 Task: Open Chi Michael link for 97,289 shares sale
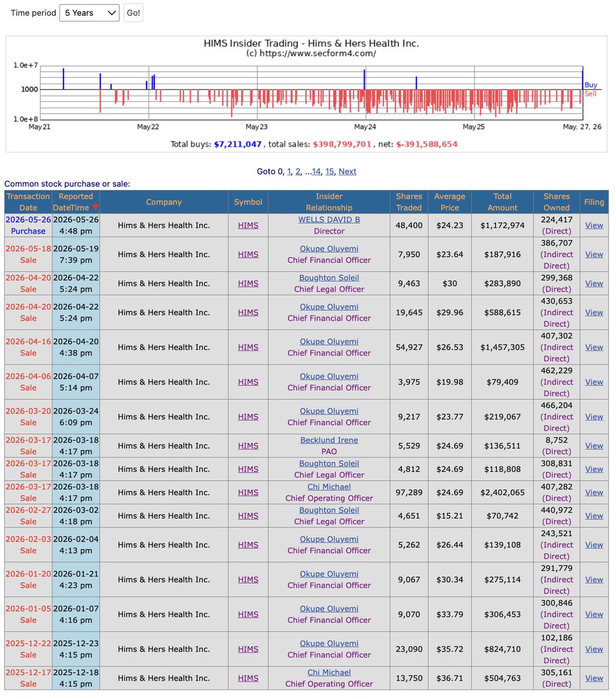pos(329,487)
